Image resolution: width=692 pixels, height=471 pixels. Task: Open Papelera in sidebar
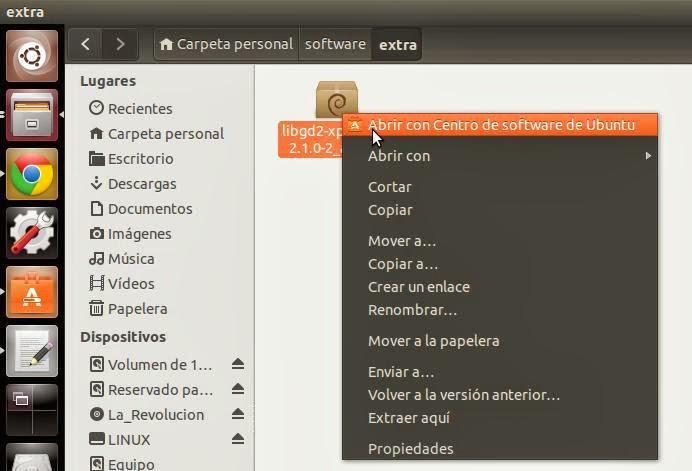160,309
